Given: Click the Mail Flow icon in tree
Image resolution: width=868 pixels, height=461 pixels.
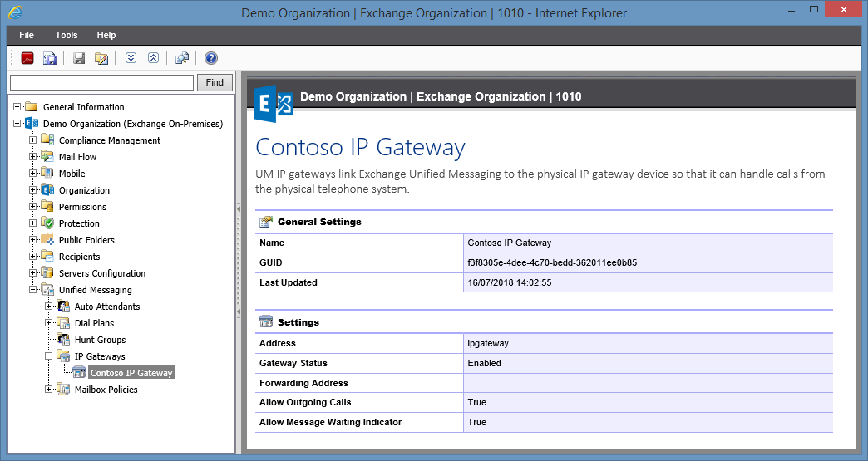Looking at the screenshot, I should [x=47, y=156].
